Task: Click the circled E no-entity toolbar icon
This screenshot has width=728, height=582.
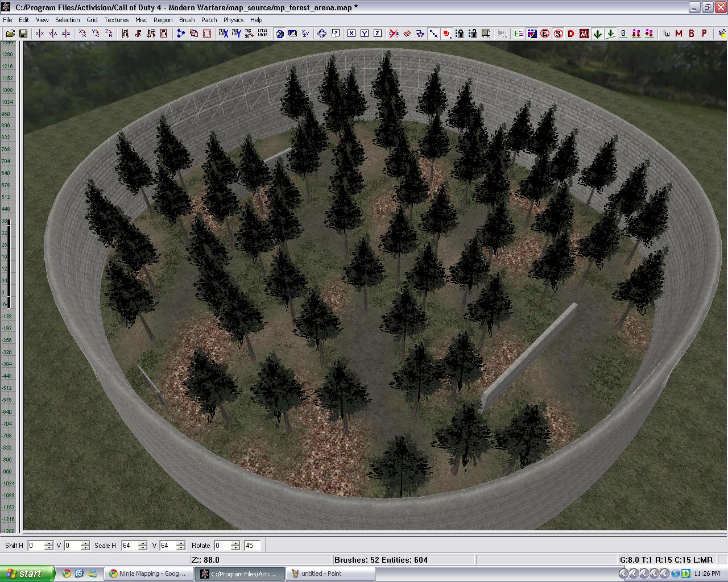Action: tap(545, 34)
